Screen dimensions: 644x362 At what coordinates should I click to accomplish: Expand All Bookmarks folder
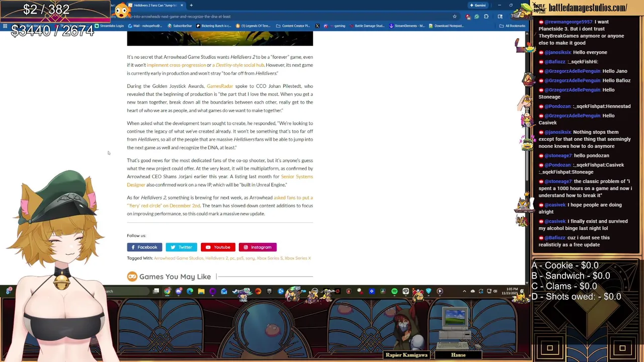pos(512,26)
